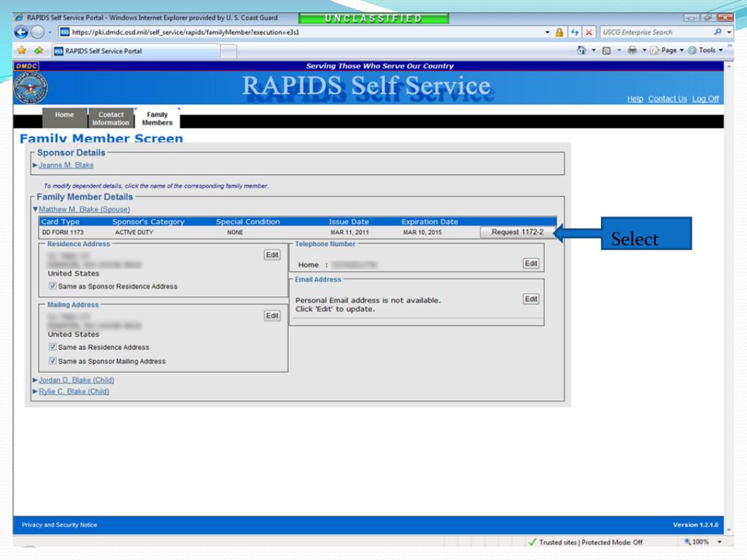Click the USCG Enterprise Search box

(657, 32)
